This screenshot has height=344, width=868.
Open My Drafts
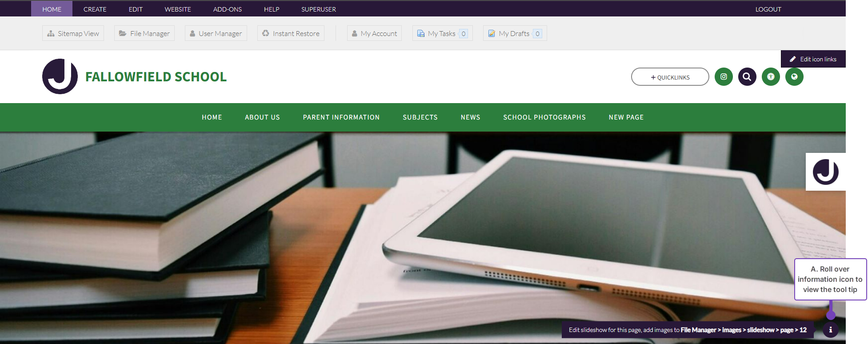(515, 33)
